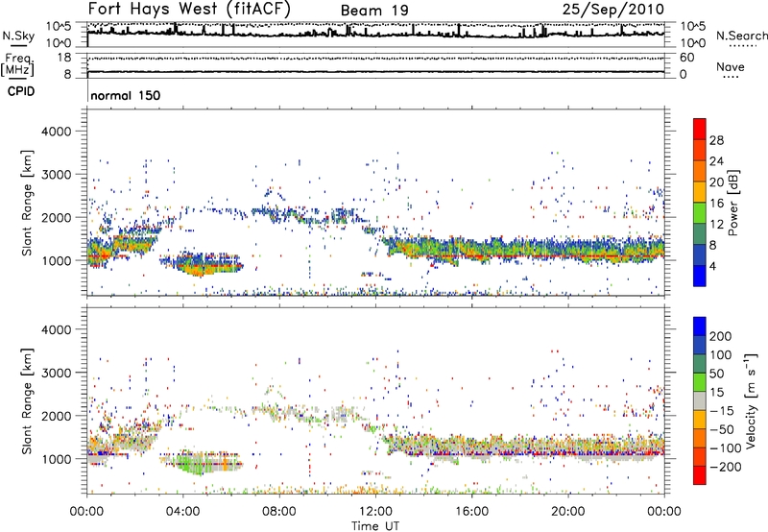Image resolution: width=768 pixels, height=532 pixels.
Task: Click the 'Time UT' axis label
Action: (x=375, y=526)
